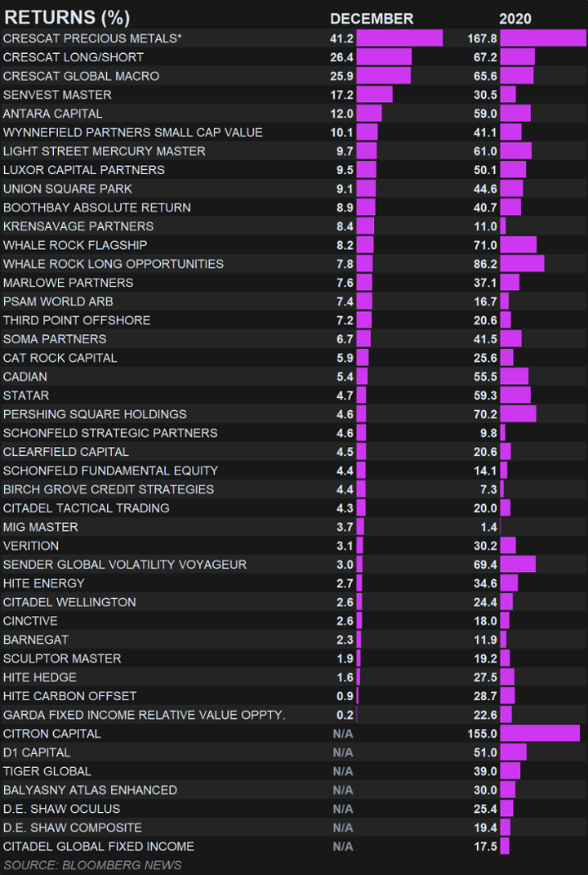Select GARDA FIXED INCOME RELATIVE VALUE OPPTY.
This screenshot has width=588, height=875.
[144, 715]
